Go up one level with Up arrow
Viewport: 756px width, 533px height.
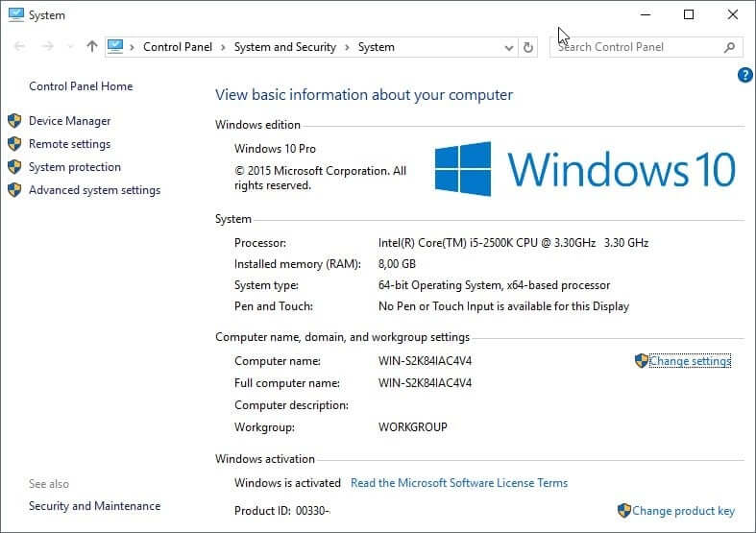tap(91, 46)
